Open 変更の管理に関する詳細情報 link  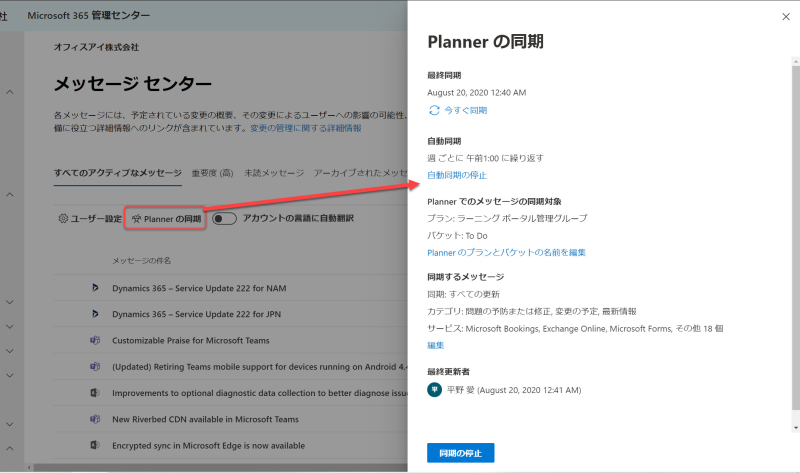306,128
